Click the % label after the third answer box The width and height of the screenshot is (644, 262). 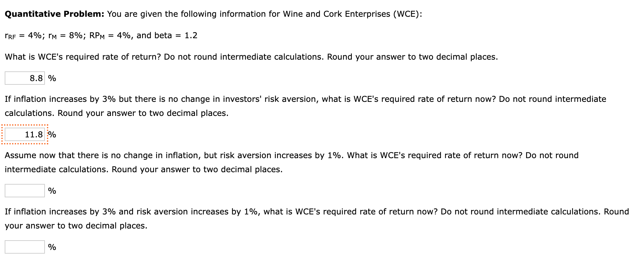pos(52,190)
